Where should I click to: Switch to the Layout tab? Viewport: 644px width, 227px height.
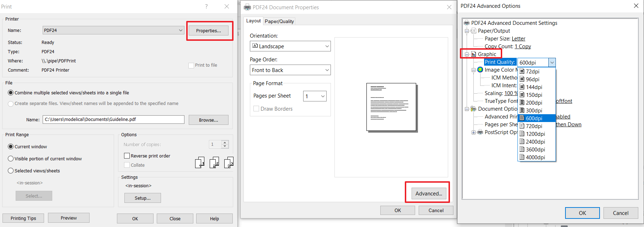[x=253, y=21]
